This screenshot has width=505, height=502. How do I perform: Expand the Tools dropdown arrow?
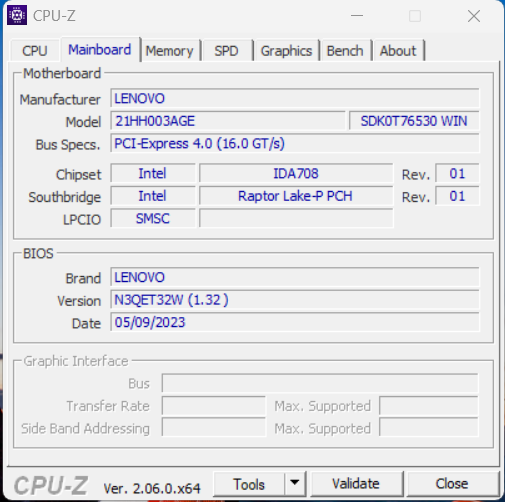click(295, 483)
